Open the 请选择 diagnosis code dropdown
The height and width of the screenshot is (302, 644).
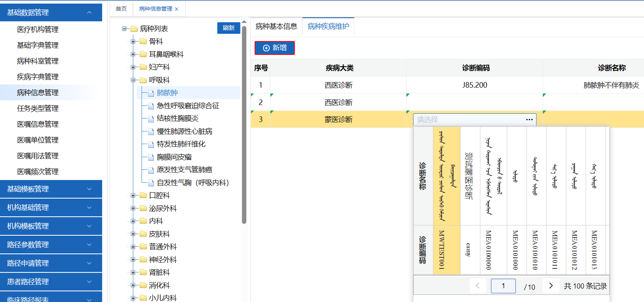(469, 120)
